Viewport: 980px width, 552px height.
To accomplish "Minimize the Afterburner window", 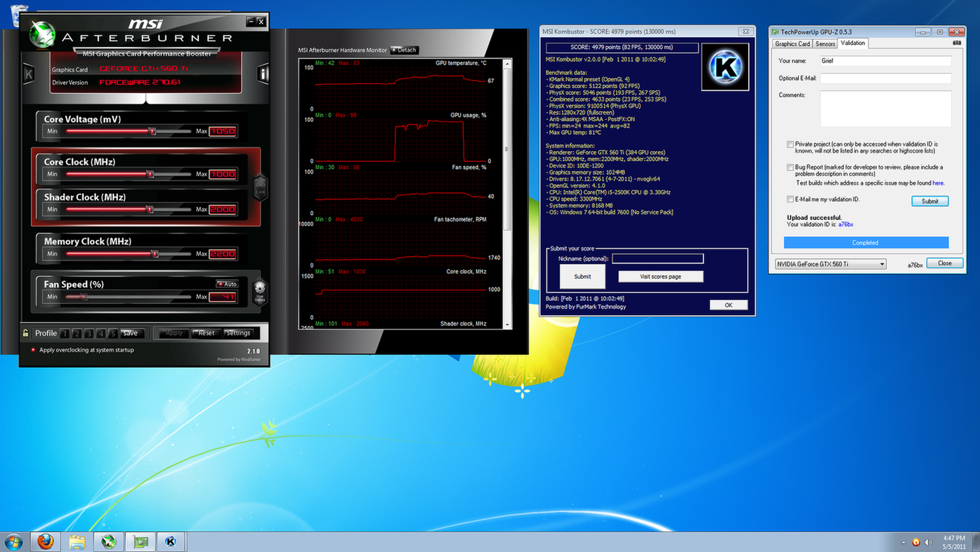I will coord(251,21).
